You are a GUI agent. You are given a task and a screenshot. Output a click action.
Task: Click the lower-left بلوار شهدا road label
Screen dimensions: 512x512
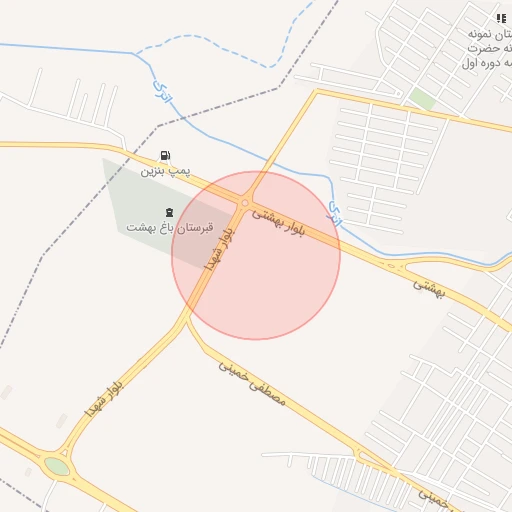click(x=104, y=399)
